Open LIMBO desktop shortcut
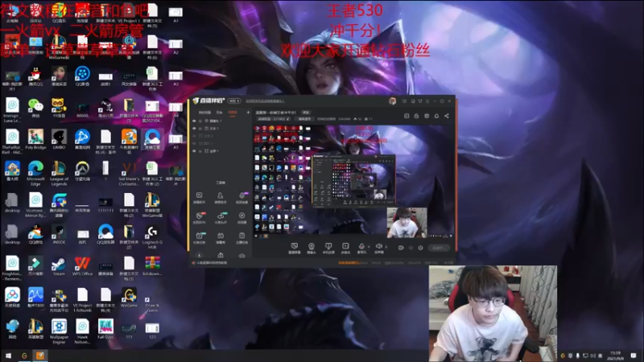The width and height of the screenshot is (644, 362). 59,139
